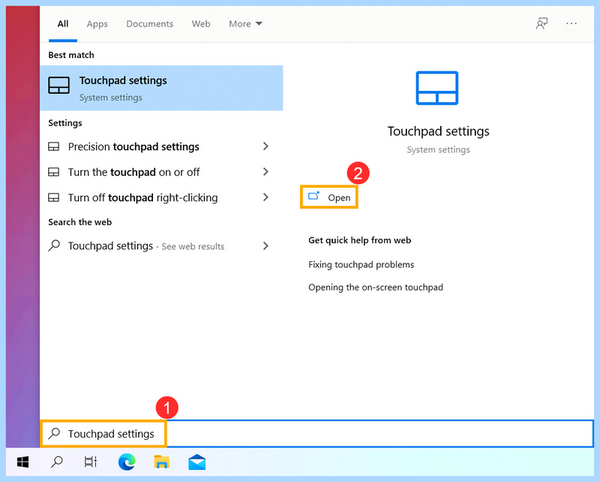
Task: Switch to the Documents tab
Action: point(150,24)
